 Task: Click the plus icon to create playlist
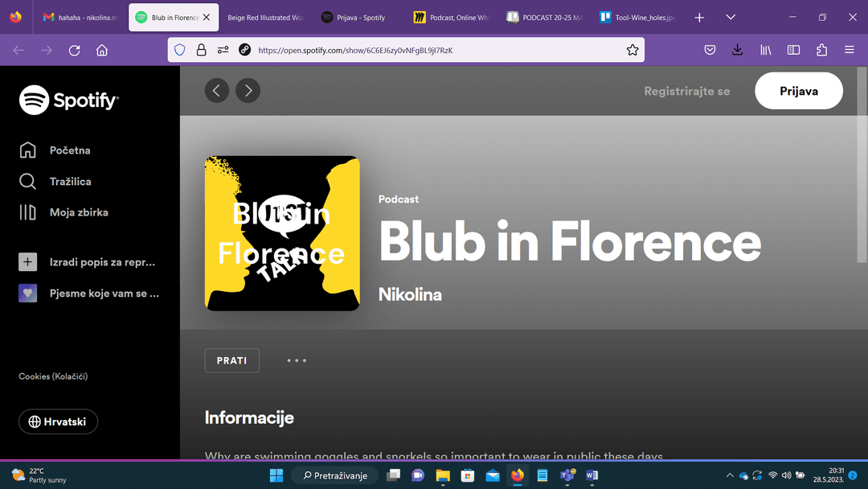(x=28, y=262)
